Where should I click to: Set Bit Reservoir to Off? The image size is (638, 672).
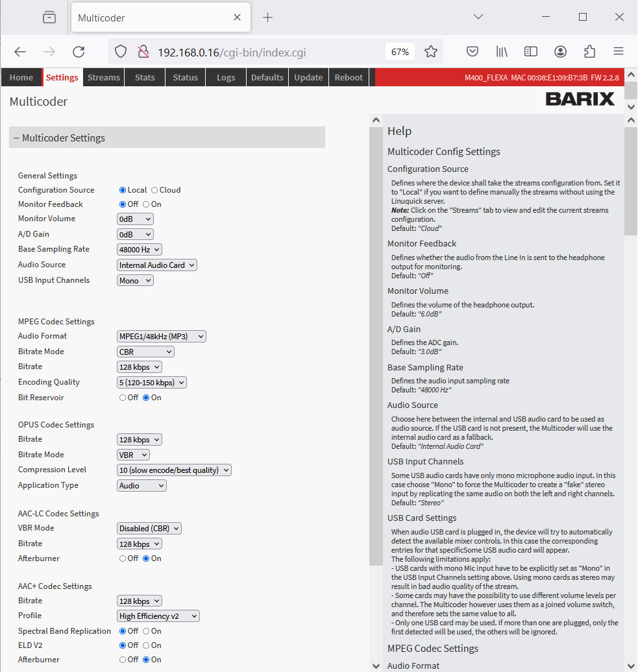point(123,398)
